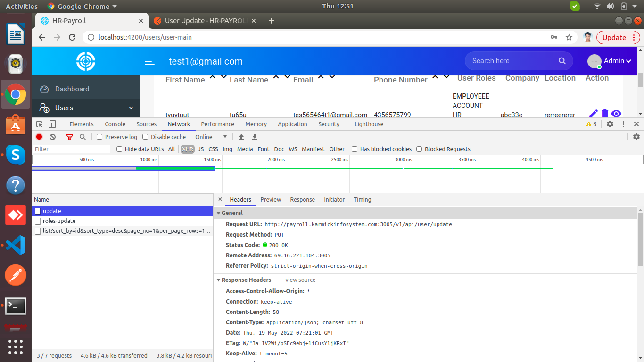The height and width of the screenshot is (362, 644).
Task: Check the Disable cache checkbox
Action: [x=145, y=137]
